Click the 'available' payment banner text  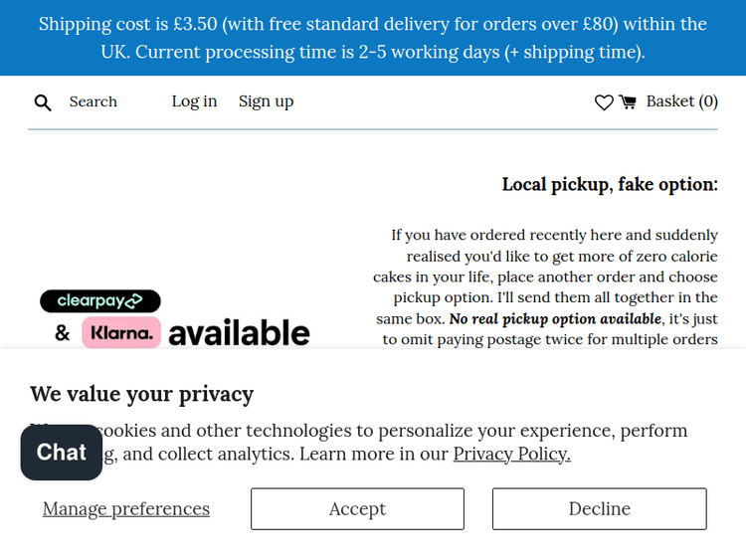(239, 333)
